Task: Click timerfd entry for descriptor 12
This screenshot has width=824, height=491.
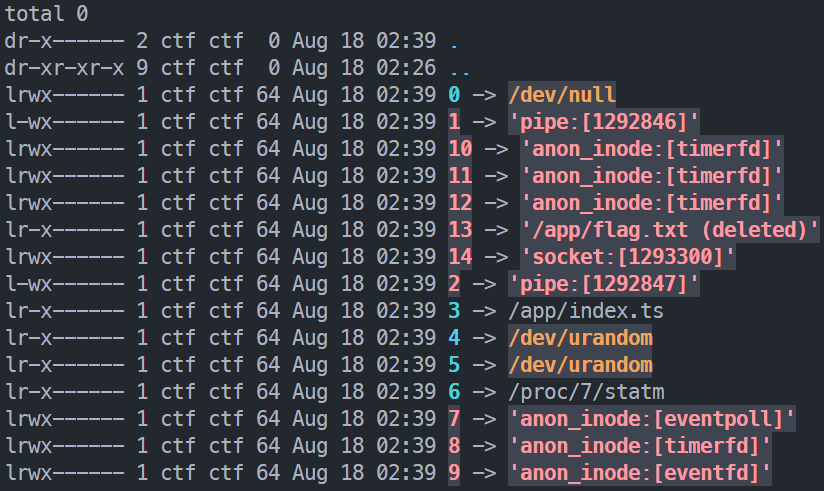Action: pos(652,203)
